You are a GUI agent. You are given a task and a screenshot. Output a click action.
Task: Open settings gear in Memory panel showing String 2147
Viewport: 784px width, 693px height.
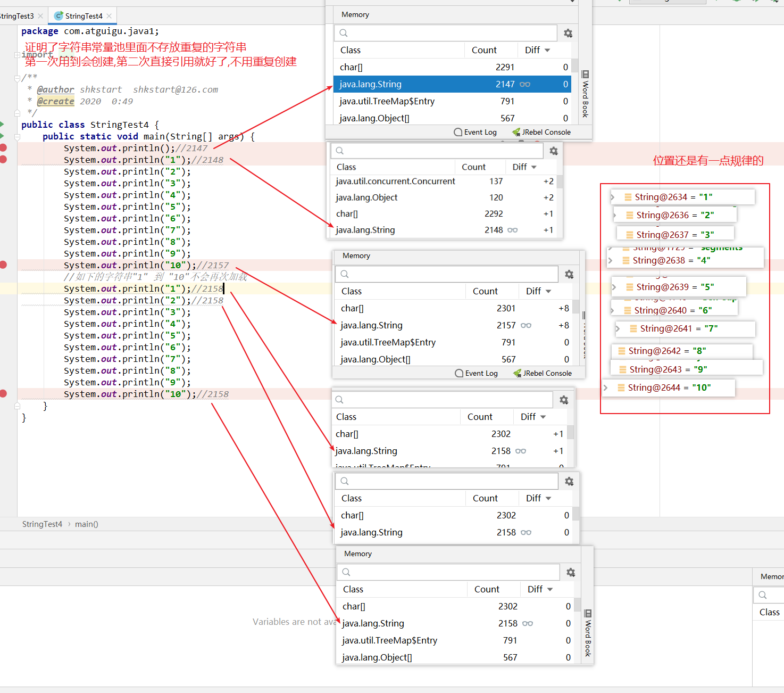point(568,34)
